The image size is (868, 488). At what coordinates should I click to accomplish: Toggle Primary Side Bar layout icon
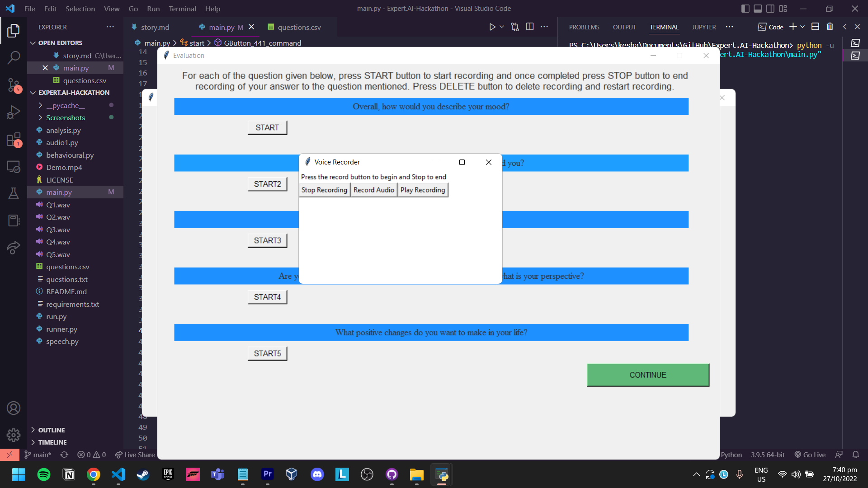coord(745,9)
